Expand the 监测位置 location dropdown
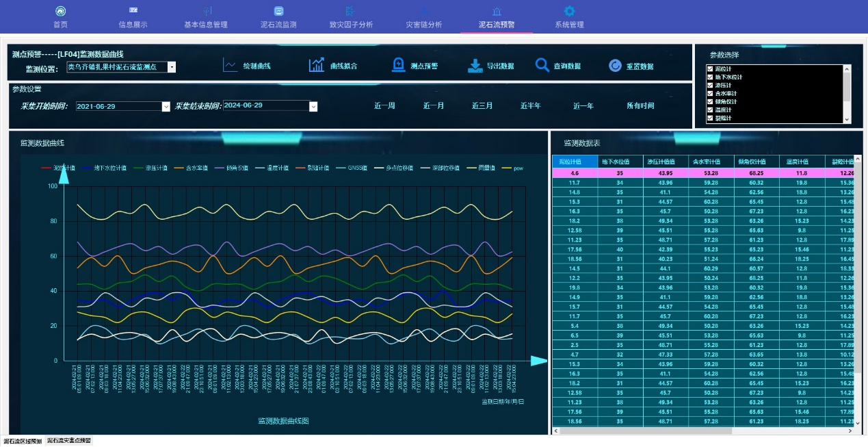 coord(172,67)
